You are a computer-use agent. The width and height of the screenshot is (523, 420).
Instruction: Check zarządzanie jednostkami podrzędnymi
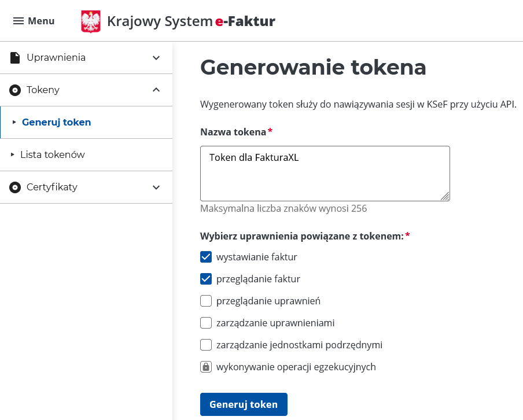[x=205, y=344]
